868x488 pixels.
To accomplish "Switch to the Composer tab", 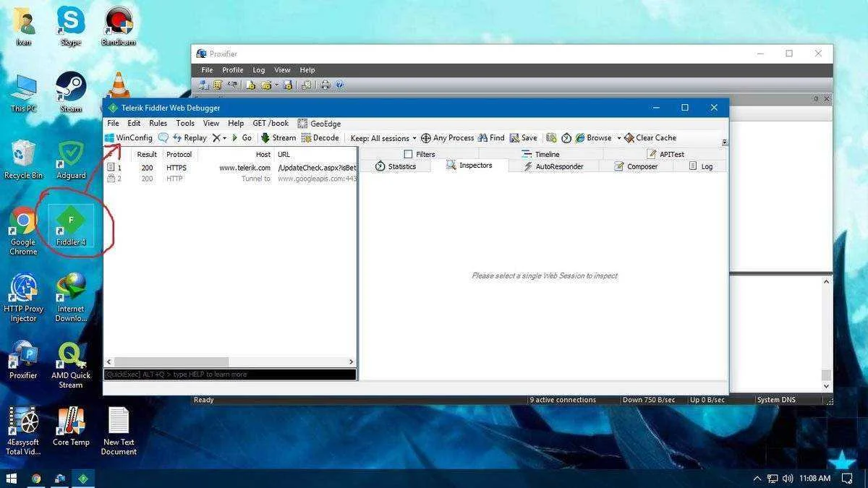I will pos(637,166).
